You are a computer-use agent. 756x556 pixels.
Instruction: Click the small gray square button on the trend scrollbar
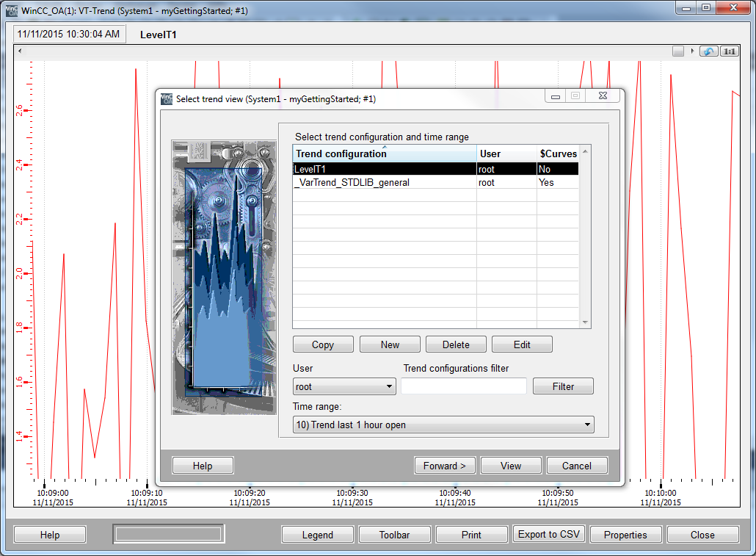click(678, 51)
